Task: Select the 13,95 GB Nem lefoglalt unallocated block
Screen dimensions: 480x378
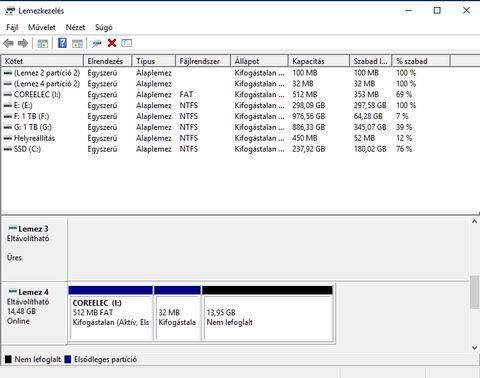Action: (268, 314)
